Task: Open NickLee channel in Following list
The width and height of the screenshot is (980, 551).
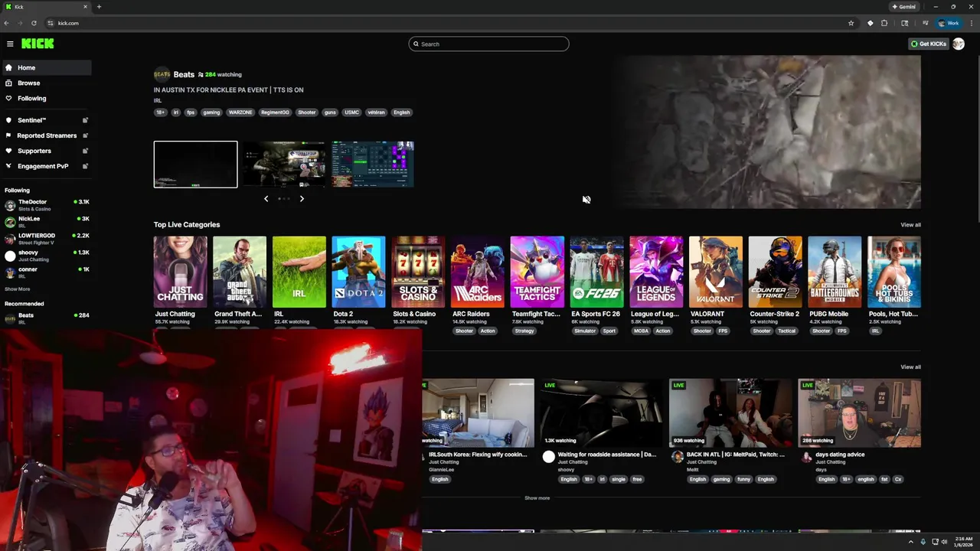Action: [x=46, y=222]
